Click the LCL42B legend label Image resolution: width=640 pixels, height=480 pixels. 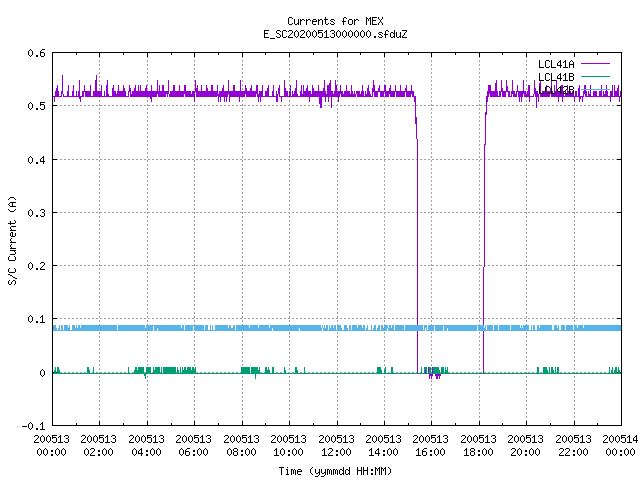pos(556,90)
